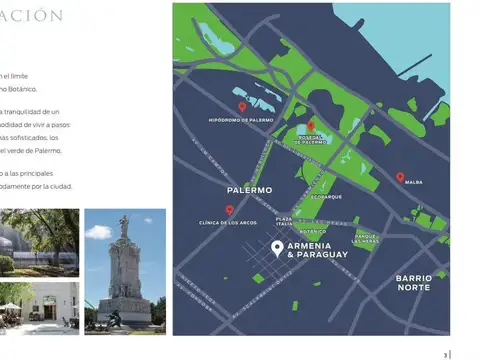Select the ECOPARQUE label on the map
The width and height of the screenshot is (480, 360).
coord(326,197)
